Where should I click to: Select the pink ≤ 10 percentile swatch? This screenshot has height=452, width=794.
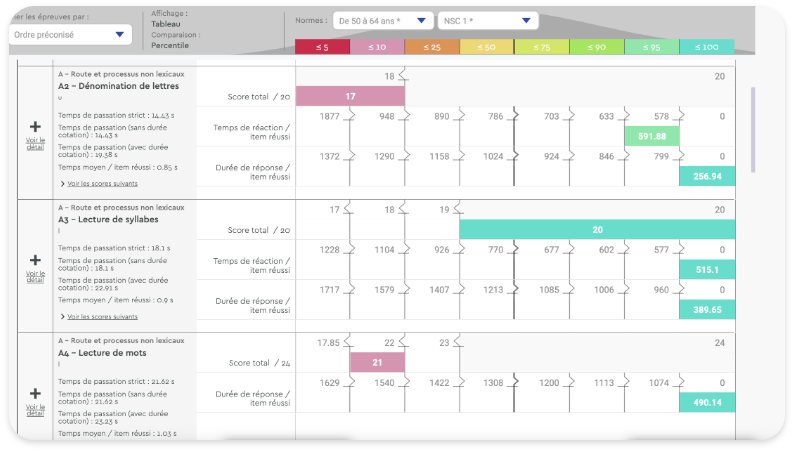377,47
